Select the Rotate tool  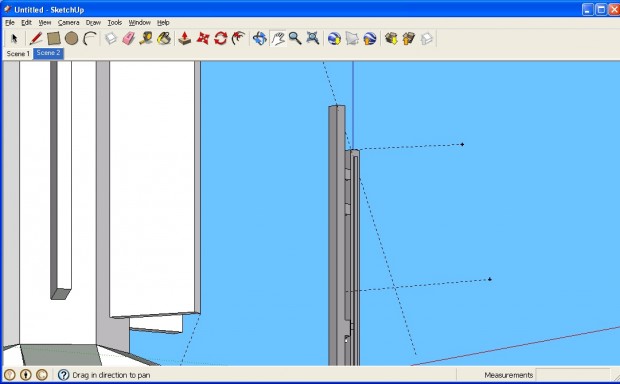221,38
